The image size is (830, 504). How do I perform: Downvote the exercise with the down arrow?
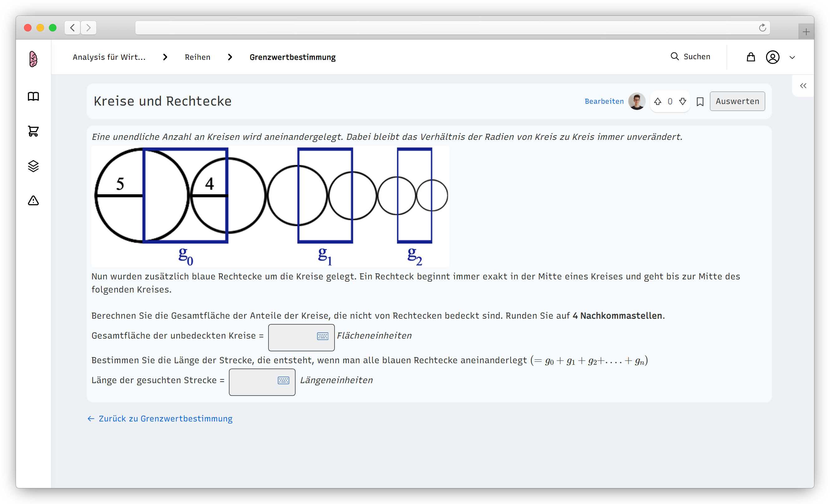coord(683,101)
